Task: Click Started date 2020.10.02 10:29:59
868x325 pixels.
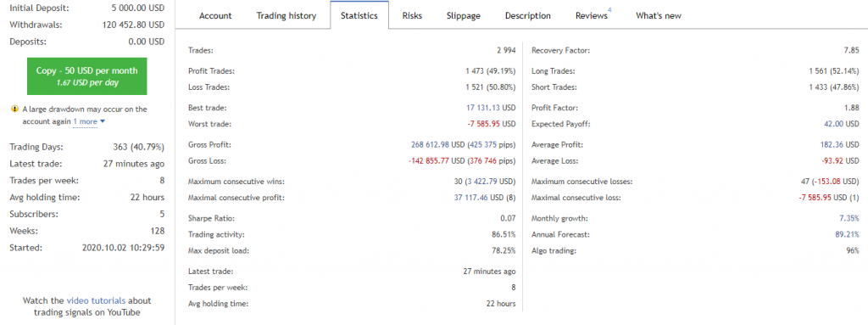Action: click(x=123, y=247)
